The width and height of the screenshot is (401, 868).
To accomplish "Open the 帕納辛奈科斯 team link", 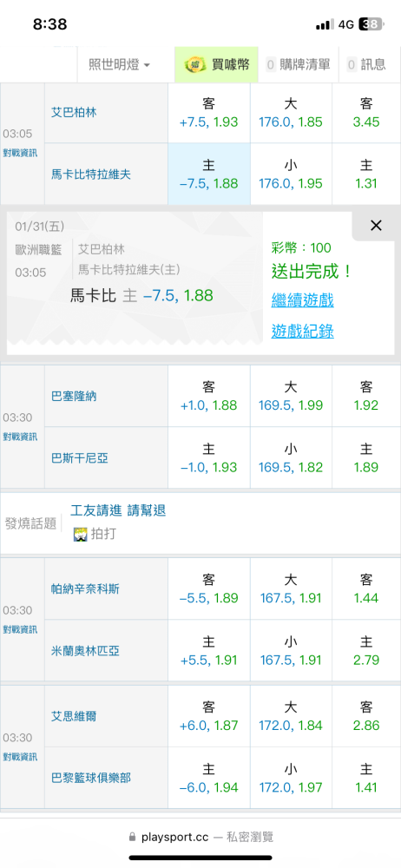I will coord(85,589).
